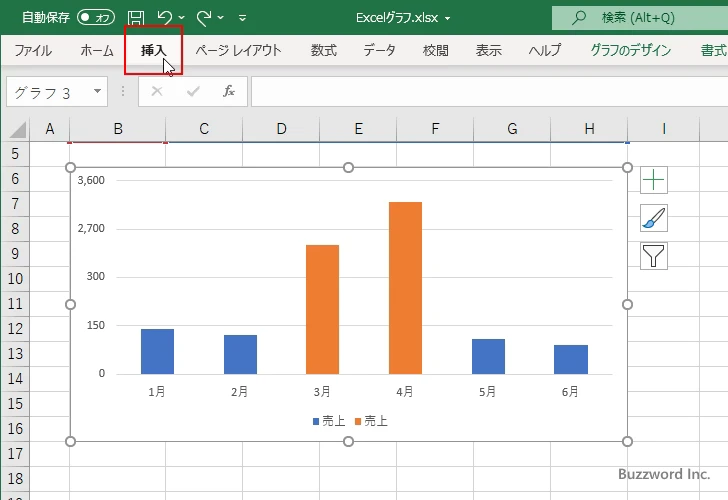Click the chart's right-middle resize handle
Image resolution: width=728 pixels, height=500 pixels.
[627, 305]
